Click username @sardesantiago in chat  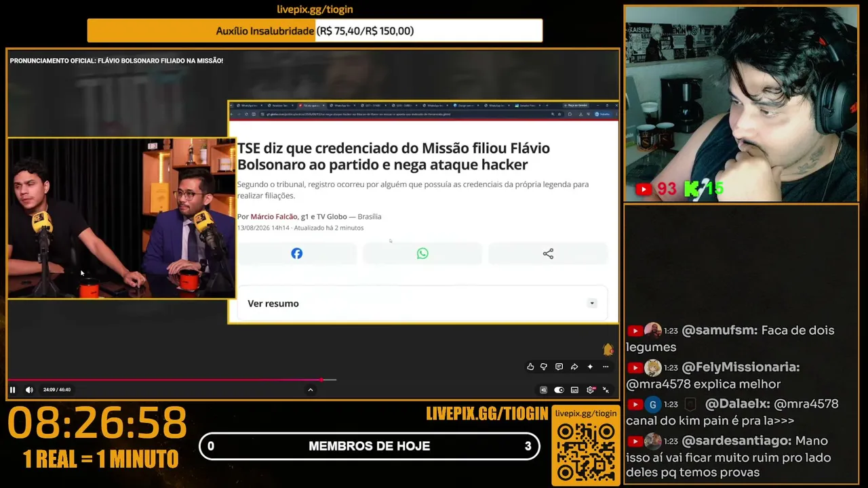(x=735, y=441)
